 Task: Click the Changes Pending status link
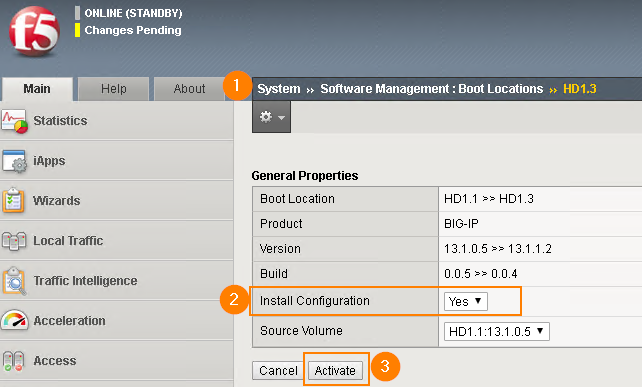click(133, 30)
